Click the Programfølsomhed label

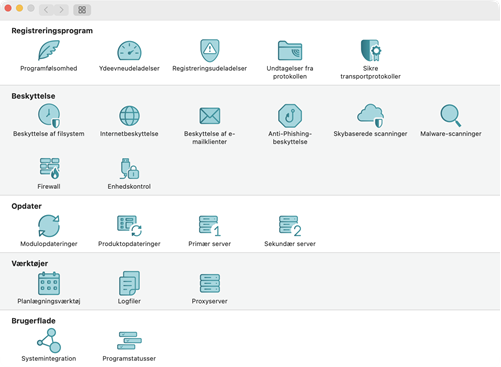[x=49, y=68]
